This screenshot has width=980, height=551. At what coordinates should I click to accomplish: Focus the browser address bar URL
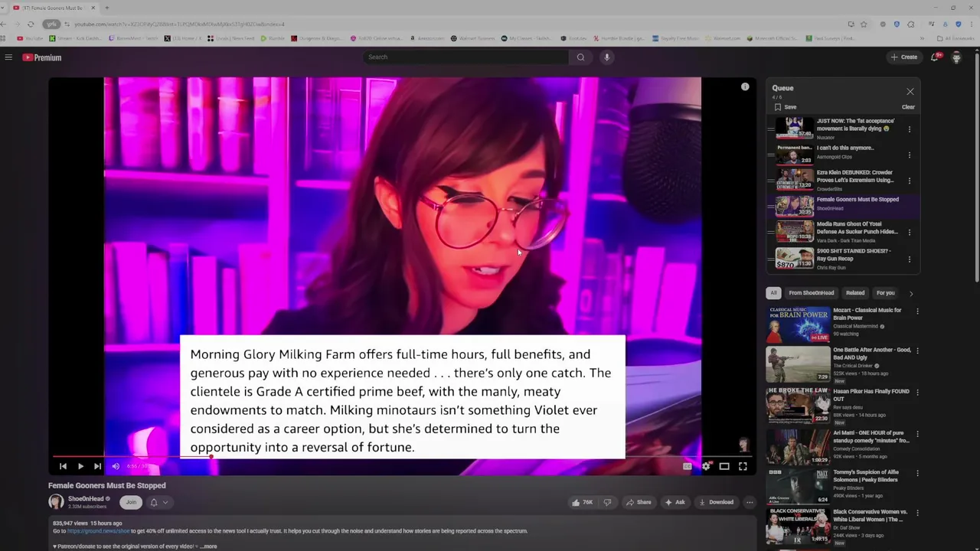pyautogui.click(x=179, y=24)
